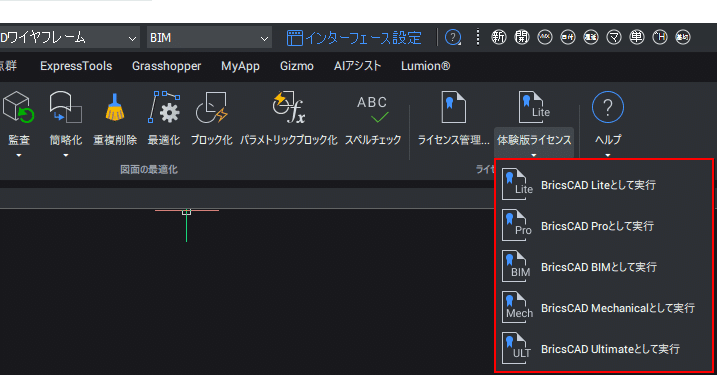This screenshot has width=717, height=375.
Task: Click the パラメトリックブロック化 fx icon
Action: coord(289,107)
